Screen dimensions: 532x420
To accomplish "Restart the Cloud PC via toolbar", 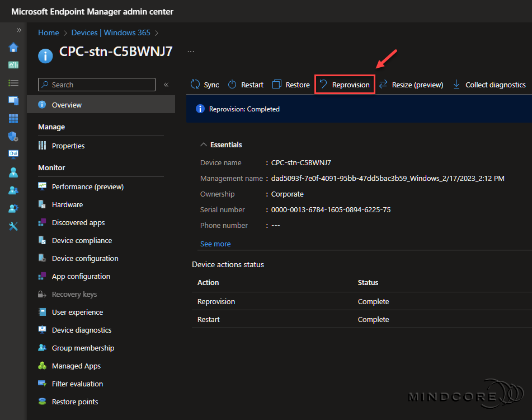I will click(245, 84).
